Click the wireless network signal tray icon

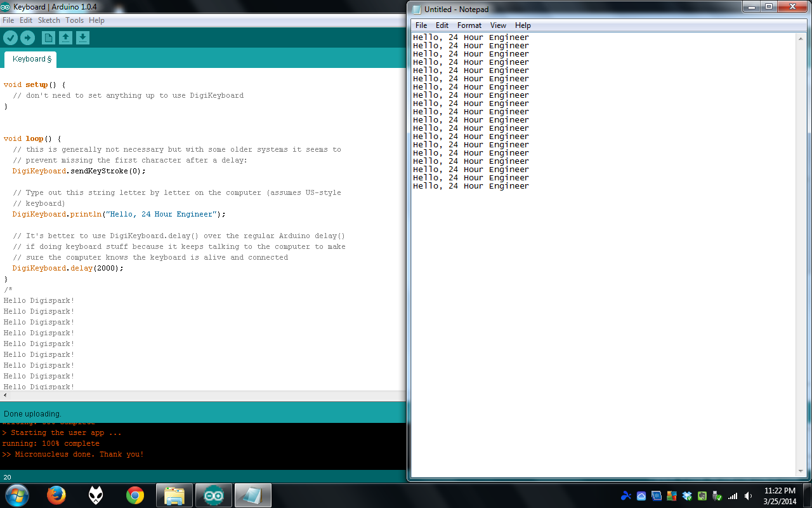coord(733,496)
